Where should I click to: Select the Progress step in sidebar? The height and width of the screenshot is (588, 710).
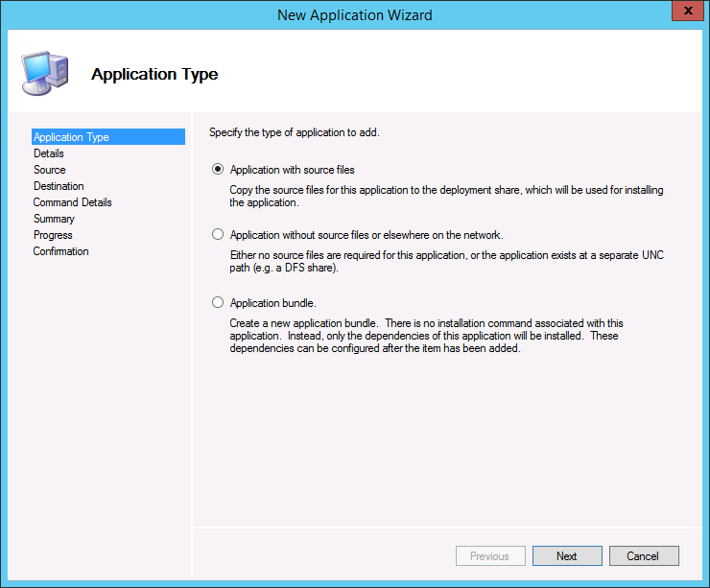[53, 235]
